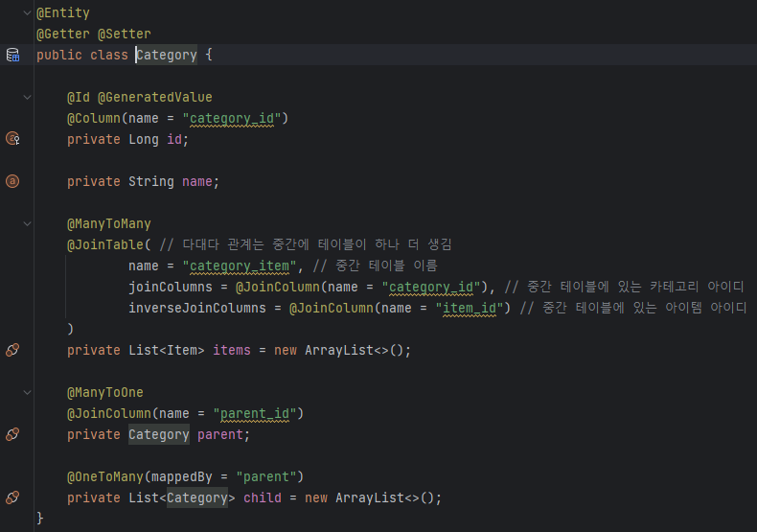757x532 pixels.
Task: Click the @JoinTable annotation
Action: tap(105, 245)
